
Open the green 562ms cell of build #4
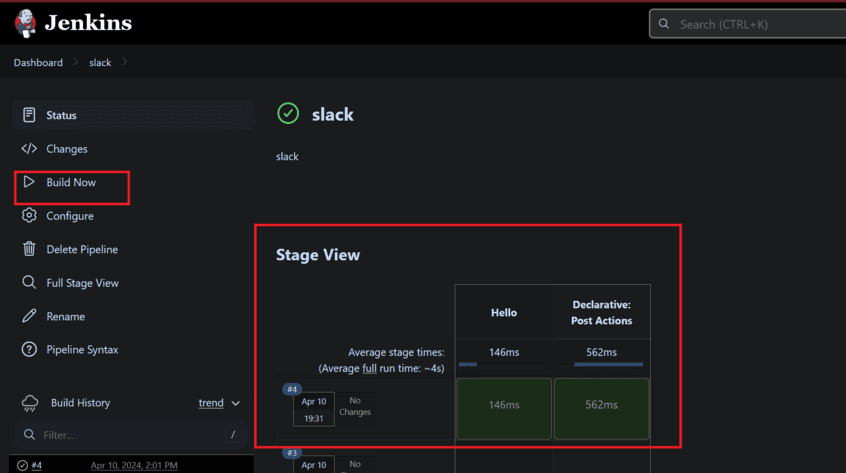tap(602, 409)
